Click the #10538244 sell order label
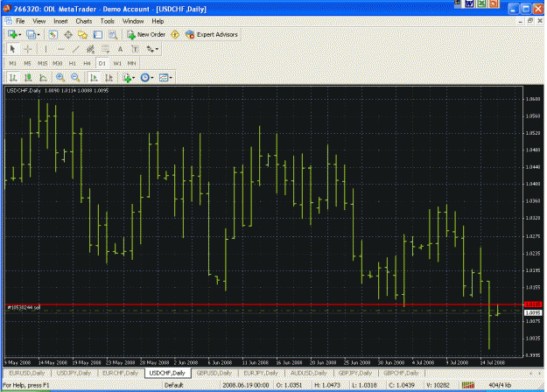 [24, 308]
